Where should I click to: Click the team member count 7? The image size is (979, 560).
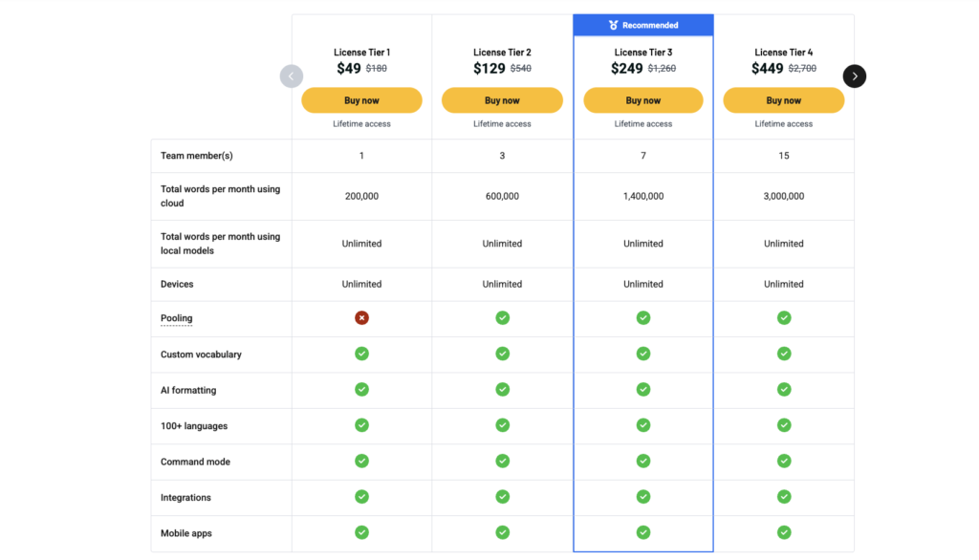click(x=643, y=156)
